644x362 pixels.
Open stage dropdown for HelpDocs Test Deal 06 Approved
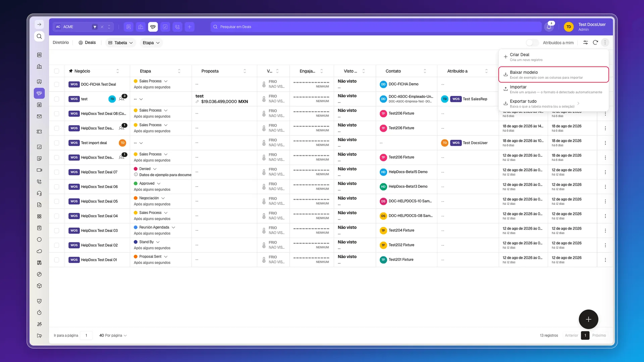tap(159, 183)
